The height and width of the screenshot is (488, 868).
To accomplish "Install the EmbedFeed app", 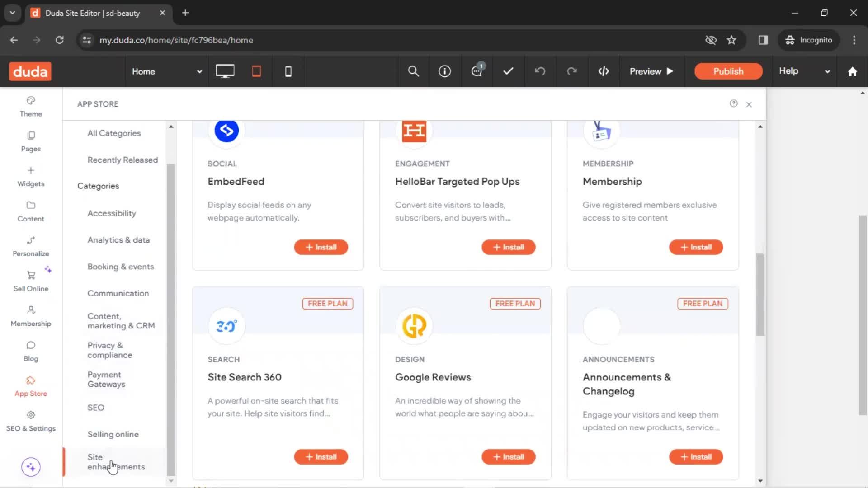I will coord(321,247).
